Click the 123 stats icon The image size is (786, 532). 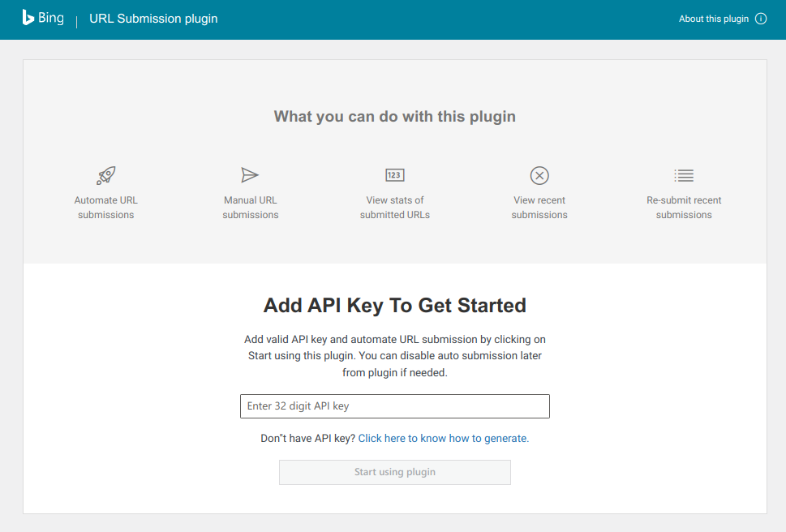[x=395, y=175]
